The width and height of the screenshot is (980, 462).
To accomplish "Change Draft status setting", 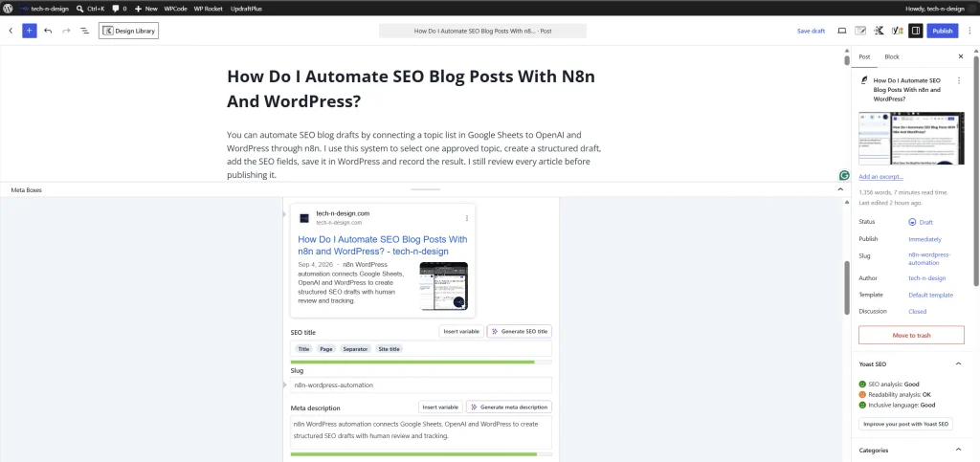I will point(921,222).
